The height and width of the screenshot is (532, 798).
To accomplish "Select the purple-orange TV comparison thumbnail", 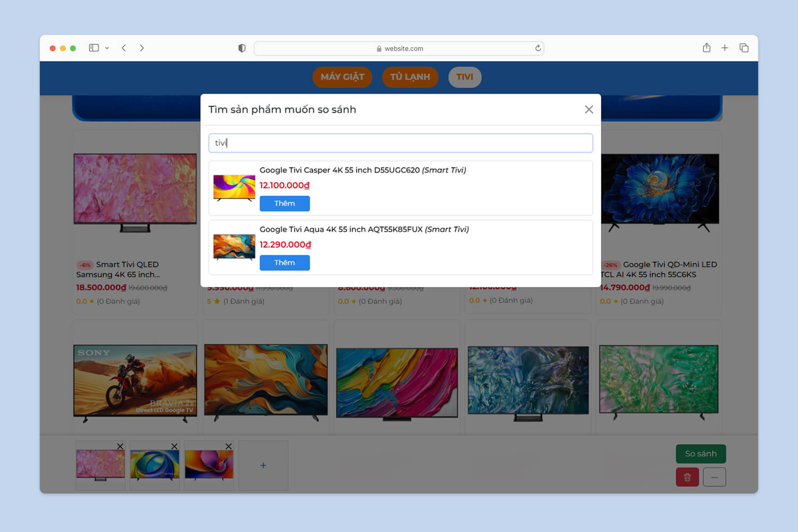I will pyautogui.click(x=209, y=465).
